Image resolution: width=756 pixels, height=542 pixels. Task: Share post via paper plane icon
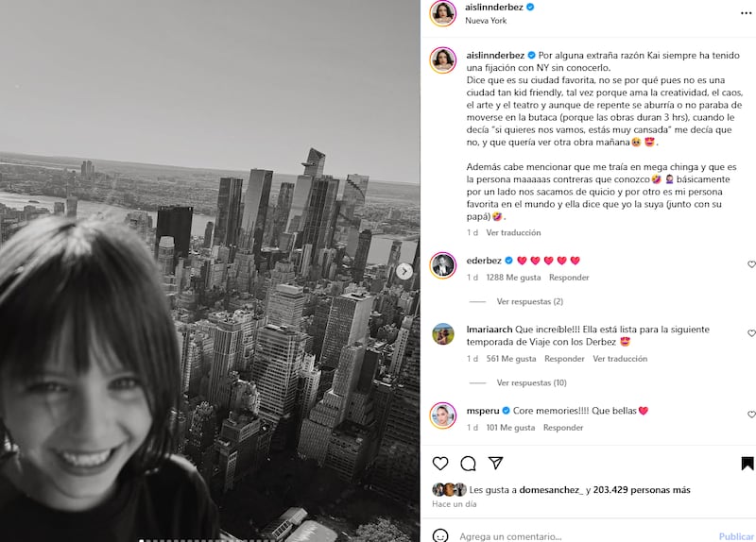(x=495, y=463)
